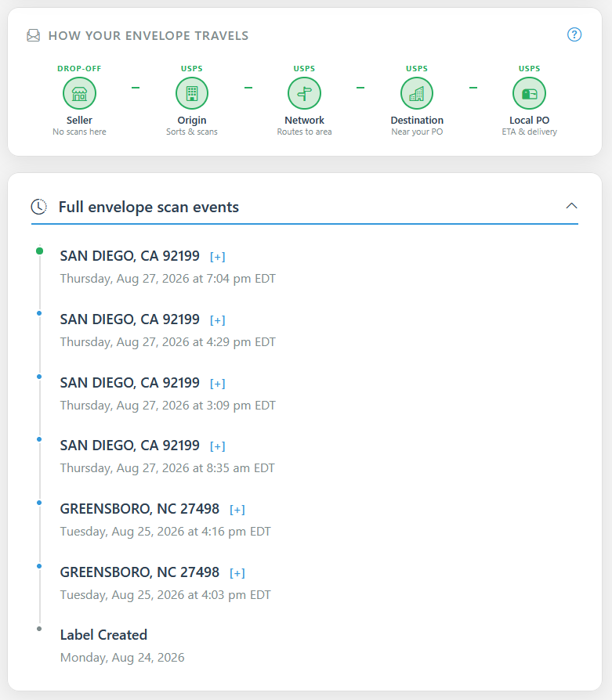Expand San Diego 7:04 pm scan details

[x=218, y=257]
